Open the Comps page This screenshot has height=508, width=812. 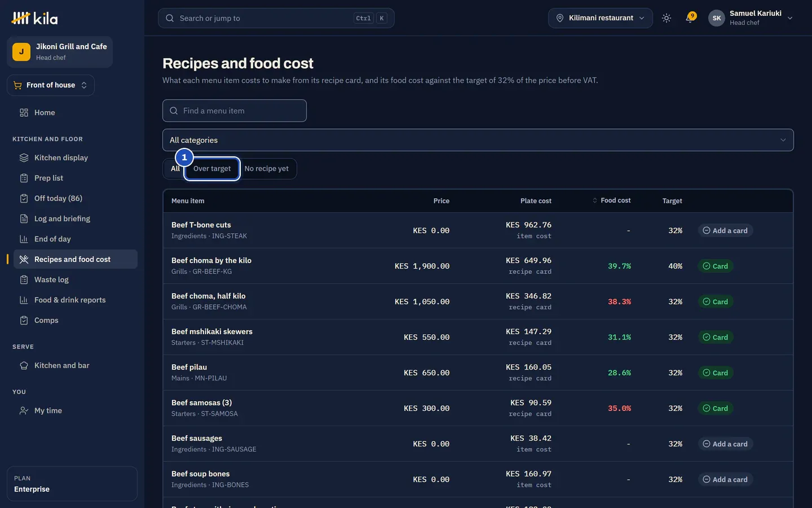click(x=76, y=320)
